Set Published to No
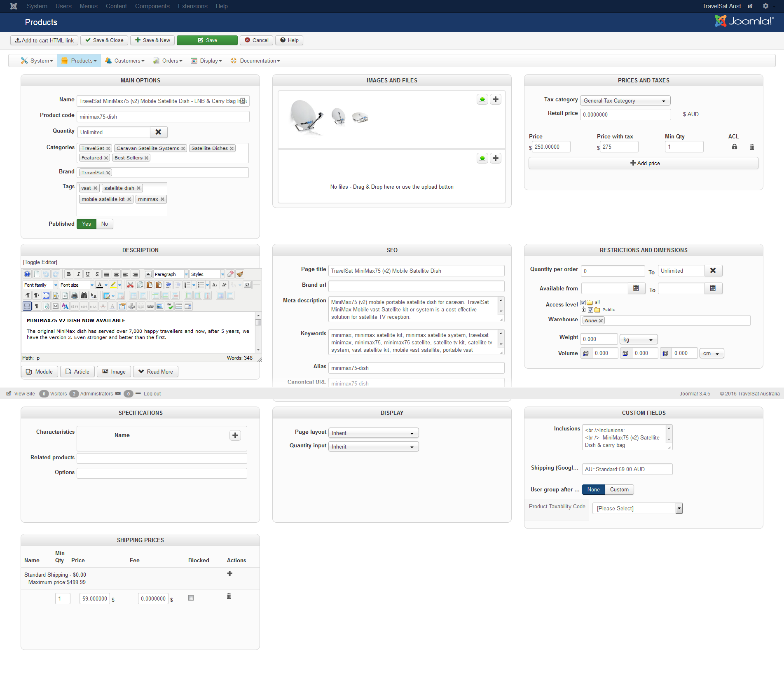The height and width of the screenshot is (678, 784). (x=105, y=224)
